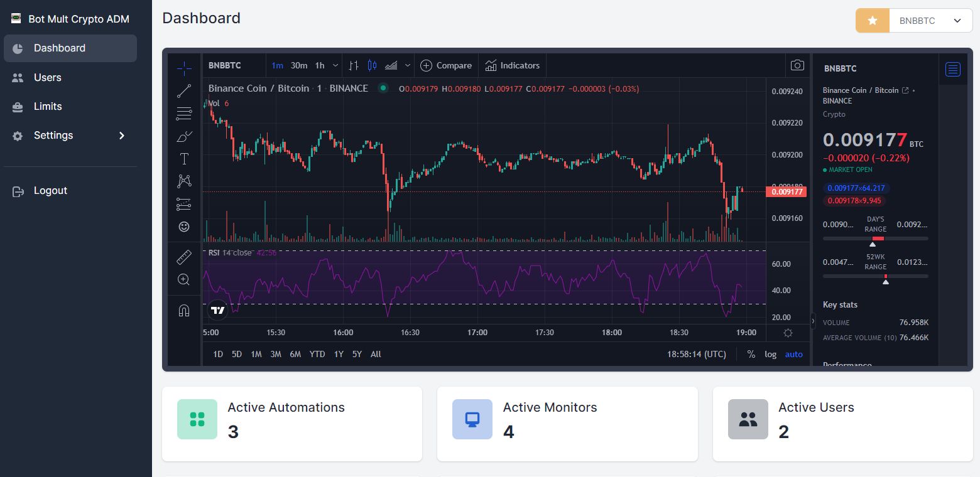
Task: Click the red ask 0.009178×9.945 pill
Action: [x=854, y=201]
